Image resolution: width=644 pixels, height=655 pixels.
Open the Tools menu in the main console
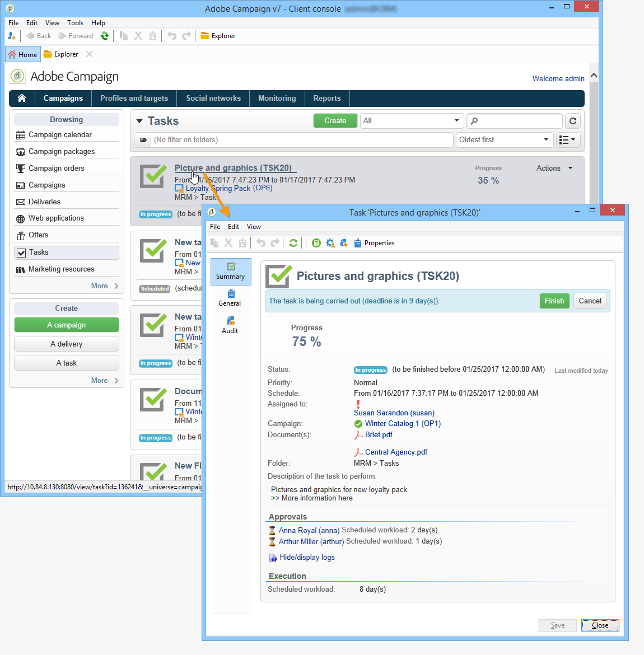75,23
